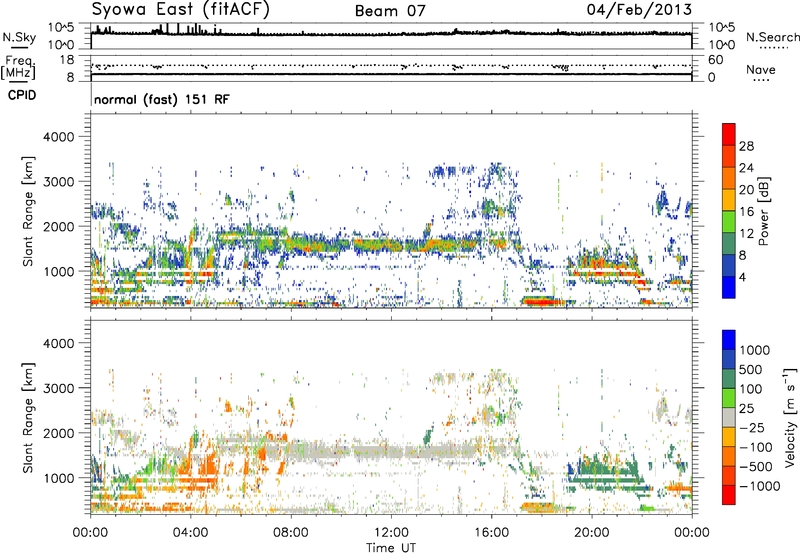
Task: Select the '60' Nave axis tick label
Action: point(716,60)
